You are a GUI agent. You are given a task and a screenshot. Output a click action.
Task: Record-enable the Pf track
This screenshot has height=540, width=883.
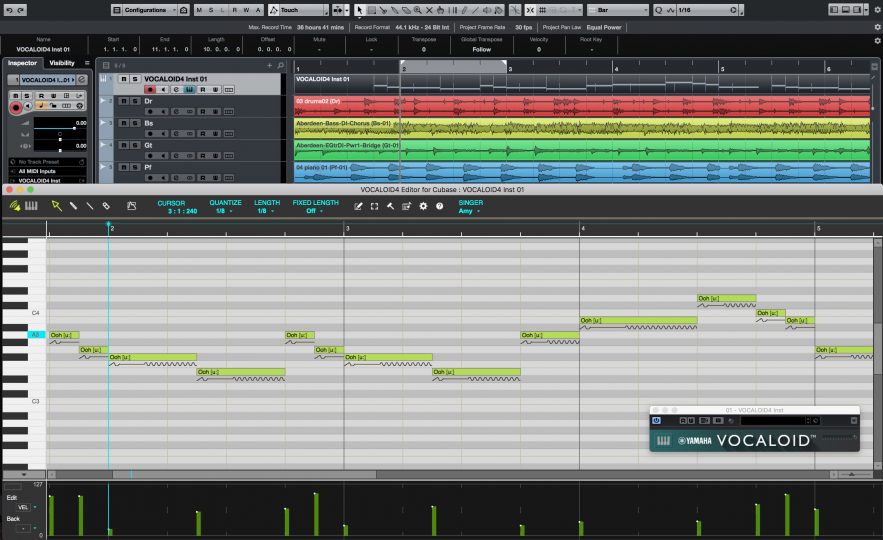click(150, 178)
